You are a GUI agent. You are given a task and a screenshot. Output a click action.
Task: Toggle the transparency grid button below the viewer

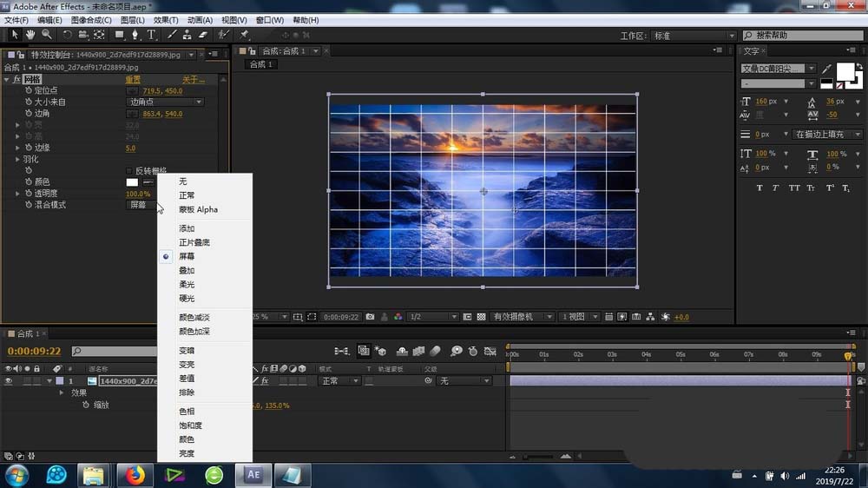point(481,317)
